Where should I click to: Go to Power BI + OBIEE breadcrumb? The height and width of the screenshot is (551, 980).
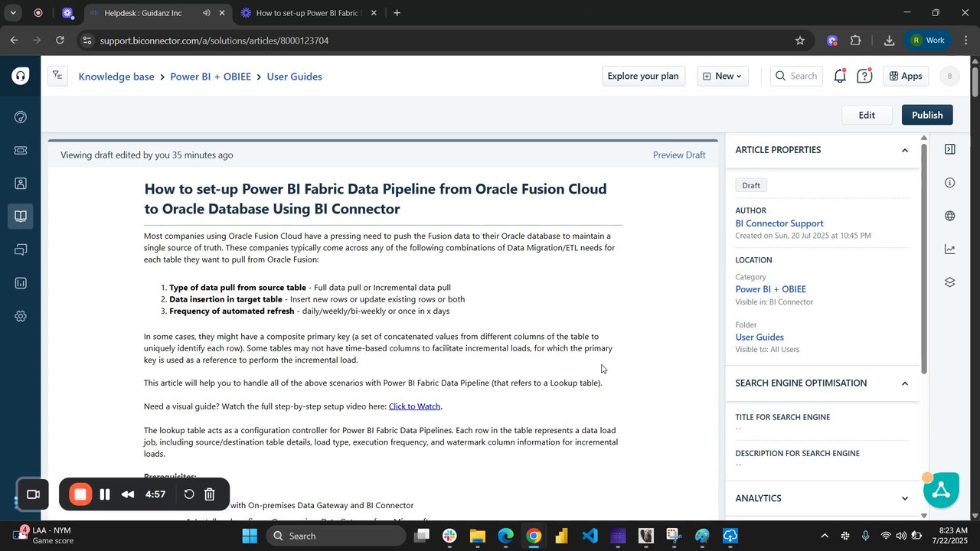pos(211,77)
